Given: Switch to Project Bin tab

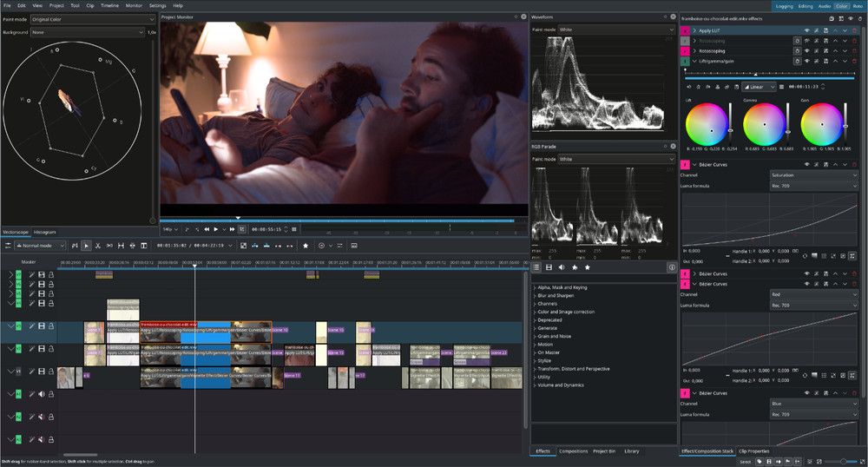Looking at the screenshot, I should coord(604,451).
